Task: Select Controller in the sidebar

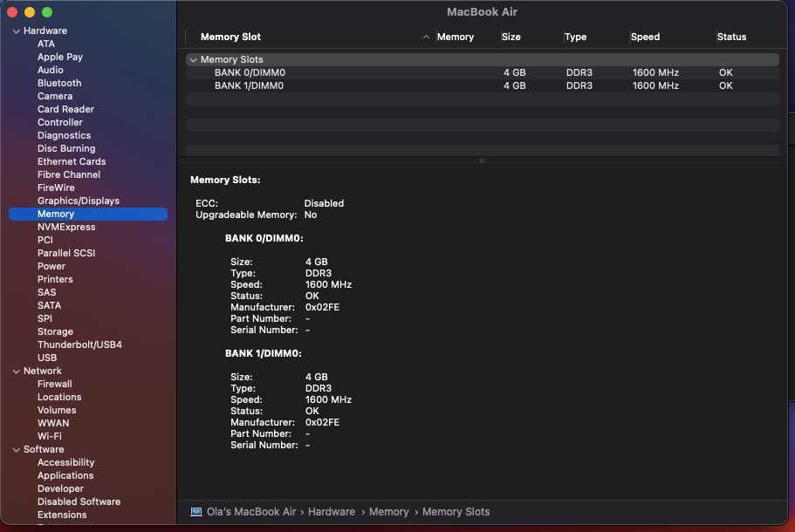Action: [60, 123]
